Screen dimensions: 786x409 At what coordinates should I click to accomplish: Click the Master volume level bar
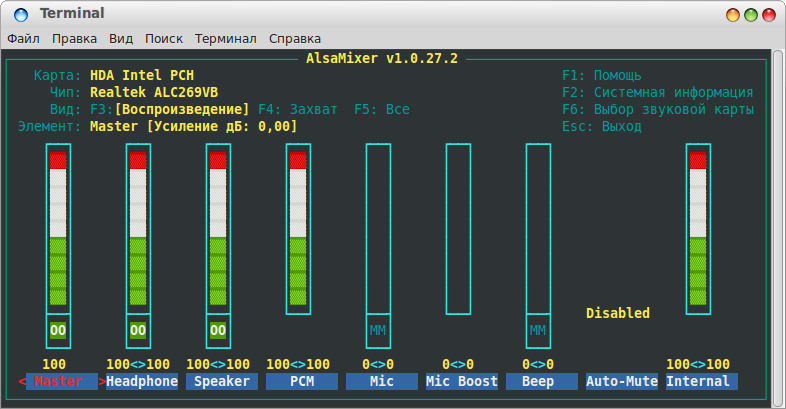(58, 228)
